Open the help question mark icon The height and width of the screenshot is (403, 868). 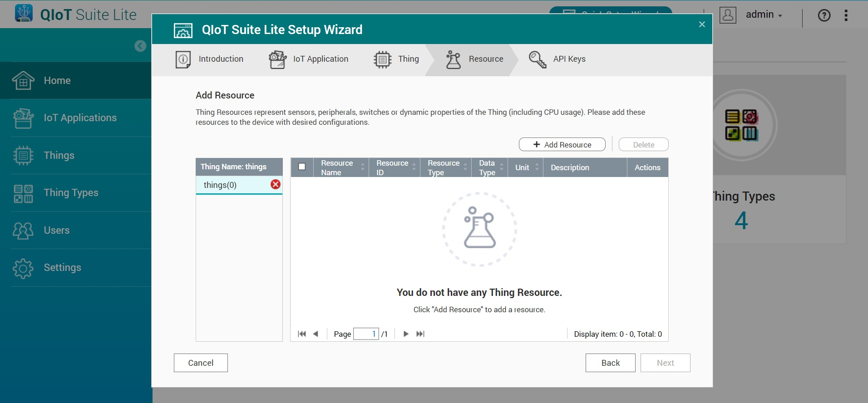[824, 15]
